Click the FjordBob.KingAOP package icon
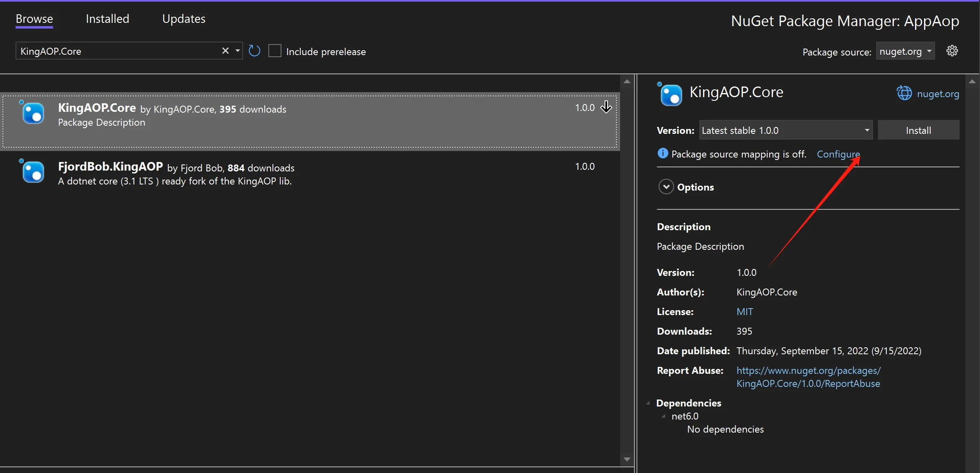 [33, 171]
